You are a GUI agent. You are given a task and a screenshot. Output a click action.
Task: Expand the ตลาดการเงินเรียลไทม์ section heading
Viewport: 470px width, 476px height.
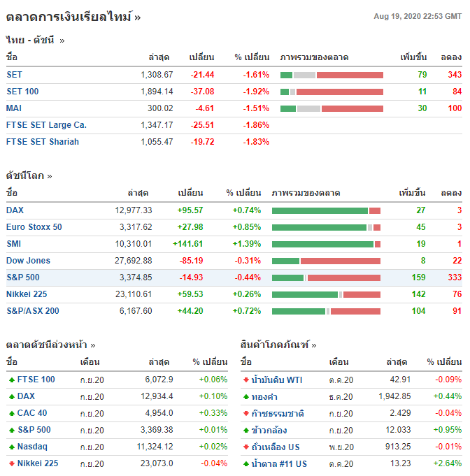[x=73, y=17]
